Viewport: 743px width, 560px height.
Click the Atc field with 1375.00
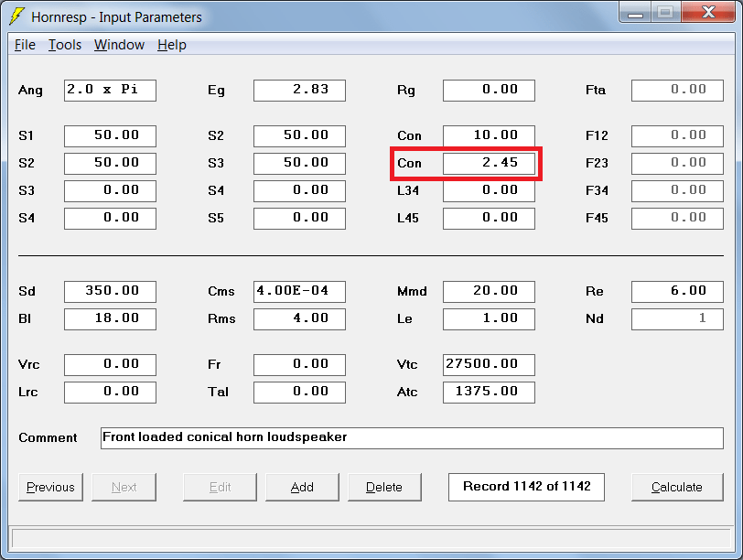pyautogui.click(x=489, y=393)
